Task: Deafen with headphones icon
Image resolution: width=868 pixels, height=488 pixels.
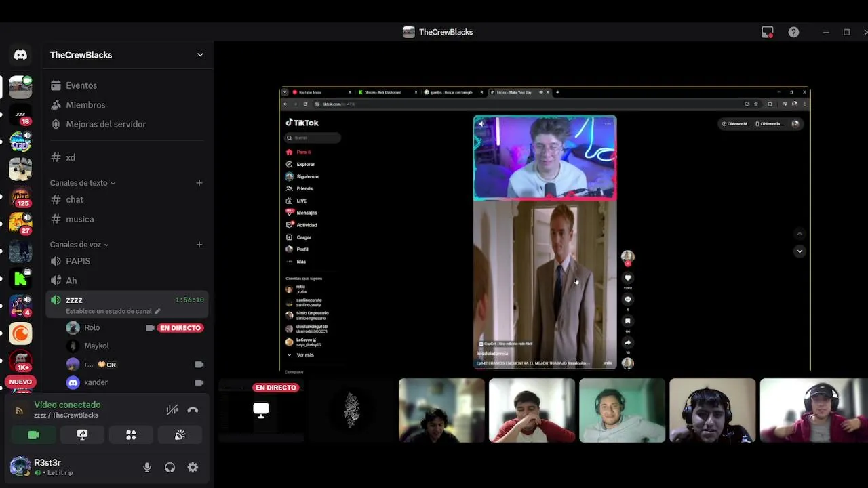Action: (x=170, y=467)
